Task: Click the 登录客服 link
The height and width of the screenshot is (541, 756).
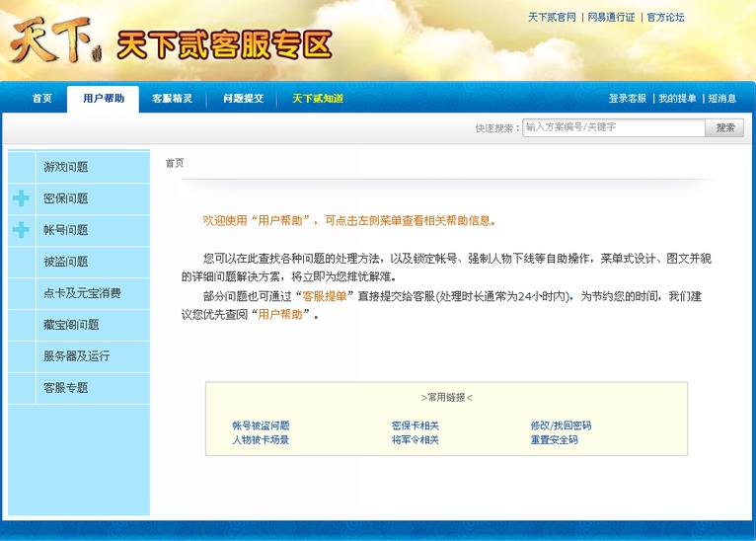Action: [627, 99]
